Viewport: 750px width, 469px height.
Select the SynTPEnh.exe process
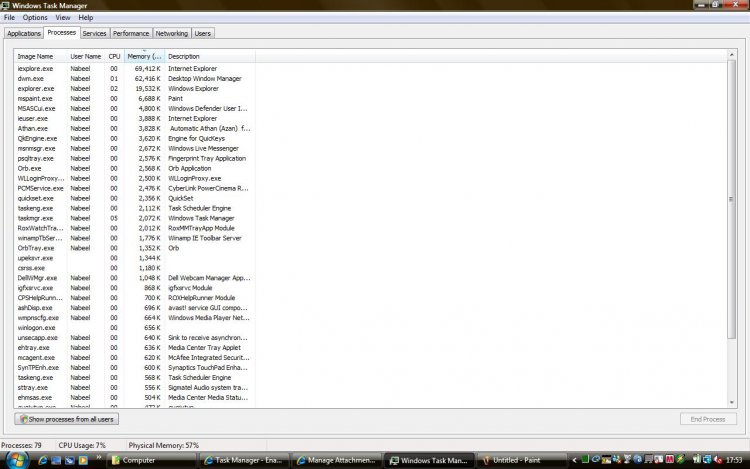coord(134,368)
